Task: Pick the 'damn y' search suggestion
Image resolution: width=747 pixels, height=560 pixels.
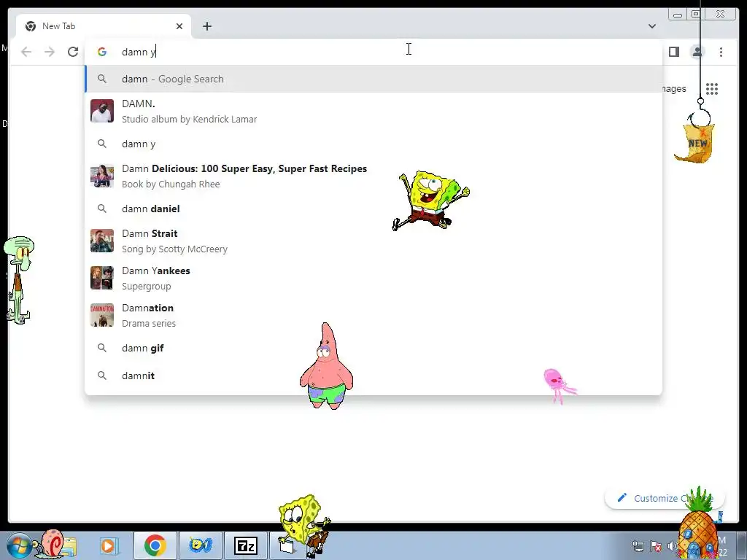Action: click(x=373, y=144)
